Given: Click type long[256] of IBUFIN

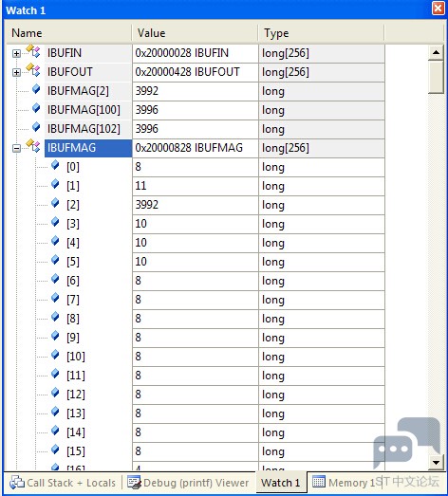Looking at the screenshot, I should coord(322,53).
